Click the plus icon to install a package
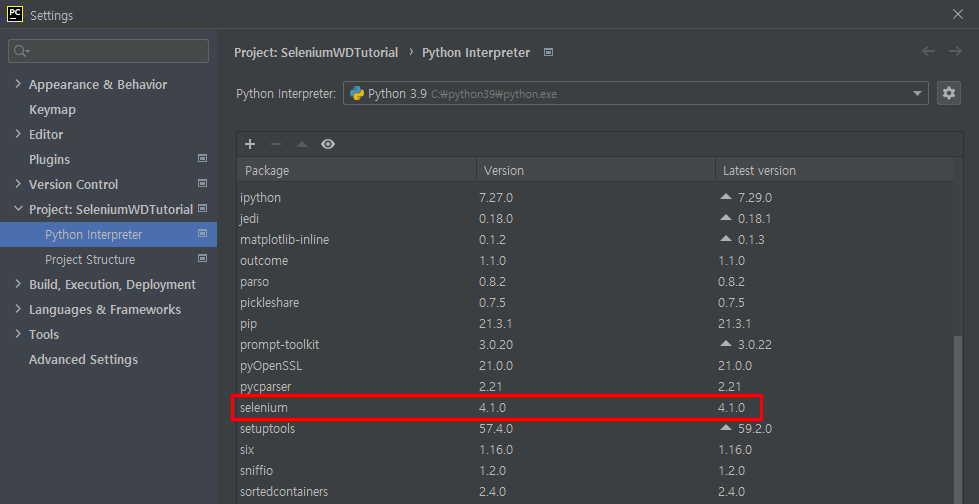 coord(250,144)
